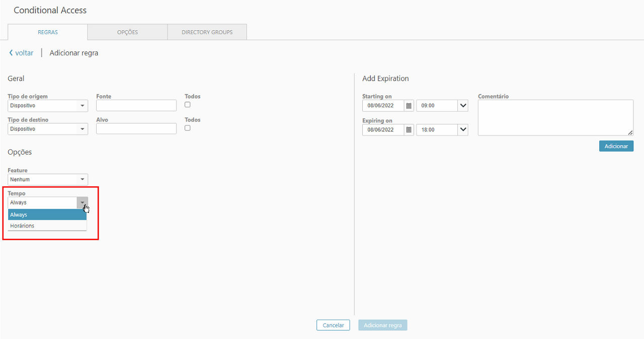Tick the Todos checkbox beside Alvo
Image resolution: width=644 pixels, height=339 pixels.
pyautogui.click(x=188, y=128)
